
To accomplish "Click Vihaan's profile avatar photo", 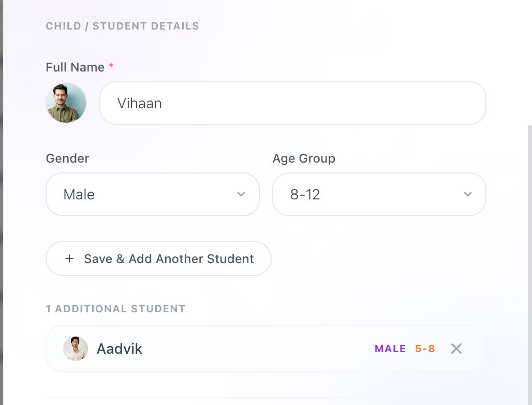I will [66, 103].
